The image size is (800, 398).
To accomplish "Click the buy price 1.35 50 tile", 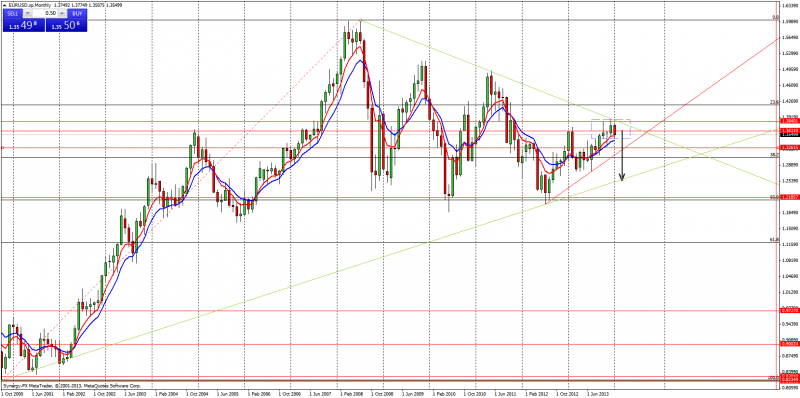I will click(66, 24).
